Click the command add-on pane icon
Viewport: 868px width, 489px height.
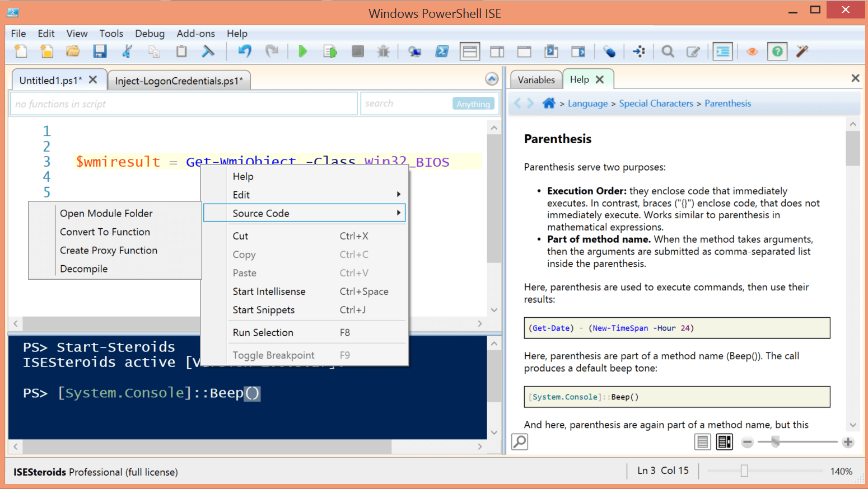tap(578, 51)
